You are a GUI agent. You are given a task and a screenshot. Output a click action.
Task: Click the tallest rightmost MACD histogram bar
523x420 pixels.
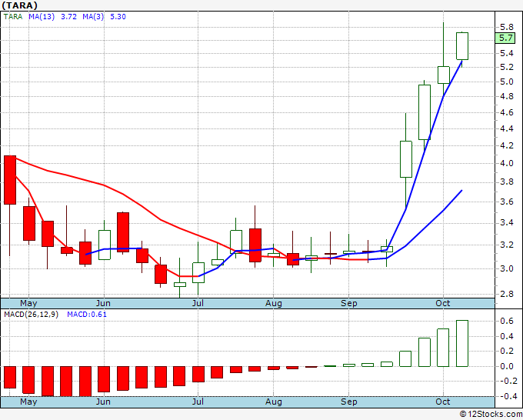(x=461, y=343)
